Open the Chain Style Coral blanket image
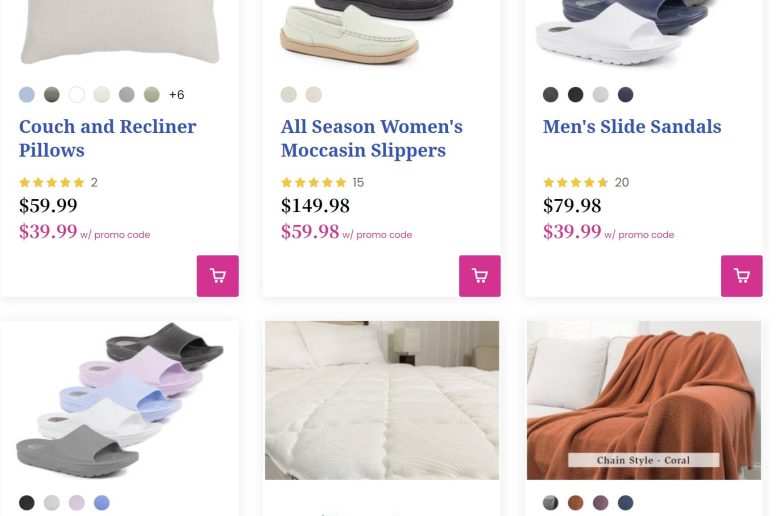The image size is (780, 516). pyautogui.click(x=643, y=400)
